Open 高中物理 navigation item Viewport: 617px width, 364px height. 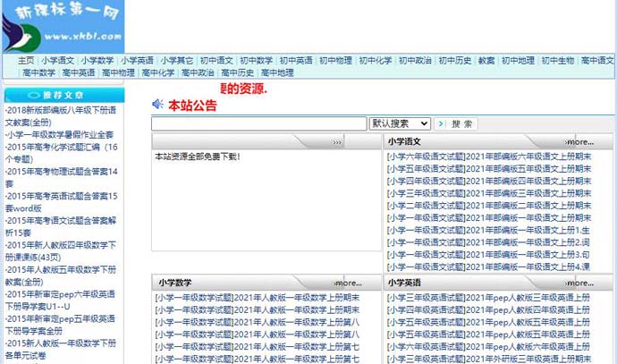coord(118,72)
